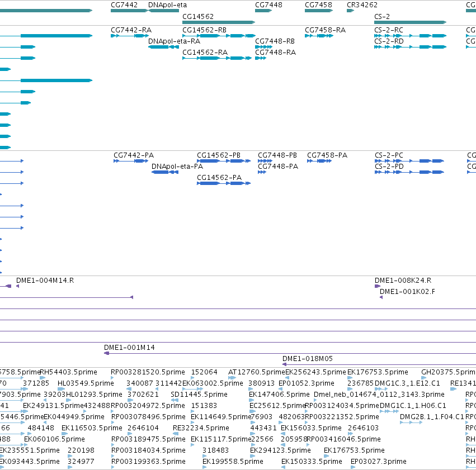Viewport: 476px width, 470px height.
Task: Select EST GH20375.5prime
Action: (x=449, y=372)
